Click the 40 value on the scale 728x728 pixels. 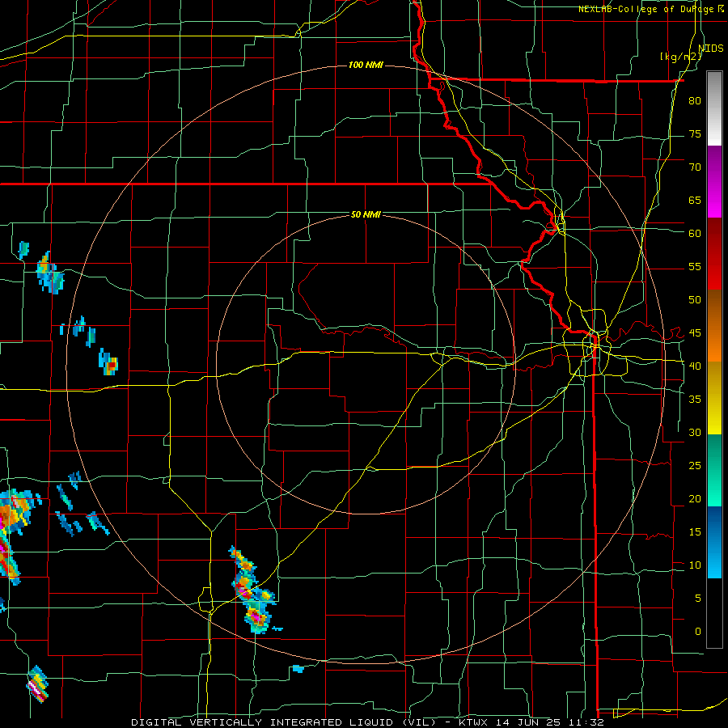(x=695, y=366)
